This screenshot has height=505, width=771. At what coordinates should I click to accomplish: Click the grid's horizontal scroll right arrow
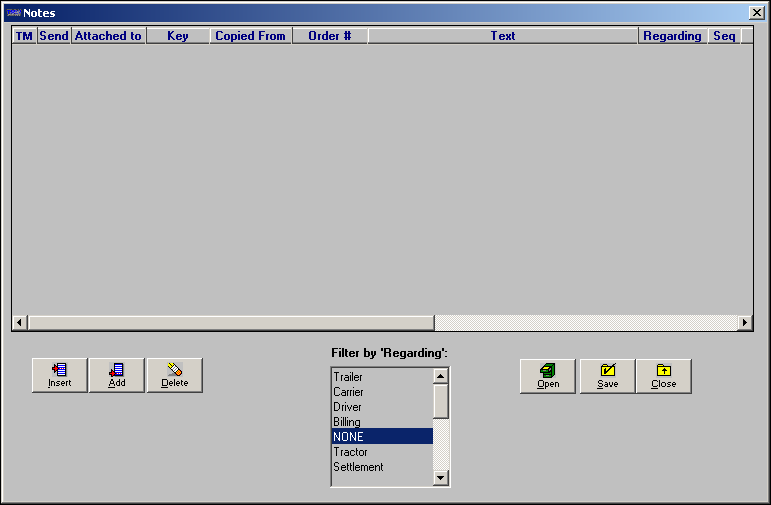744,323
